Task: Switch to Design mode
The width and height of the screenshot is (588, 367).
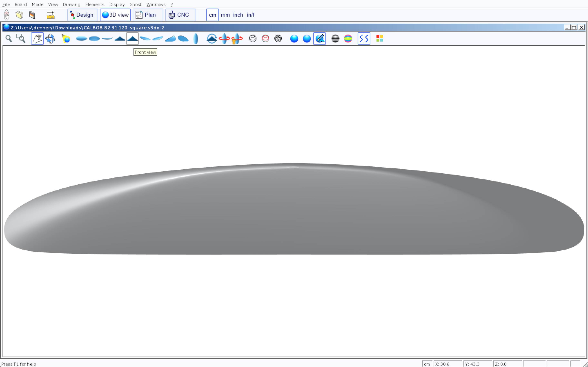Action: click(82, 15)
